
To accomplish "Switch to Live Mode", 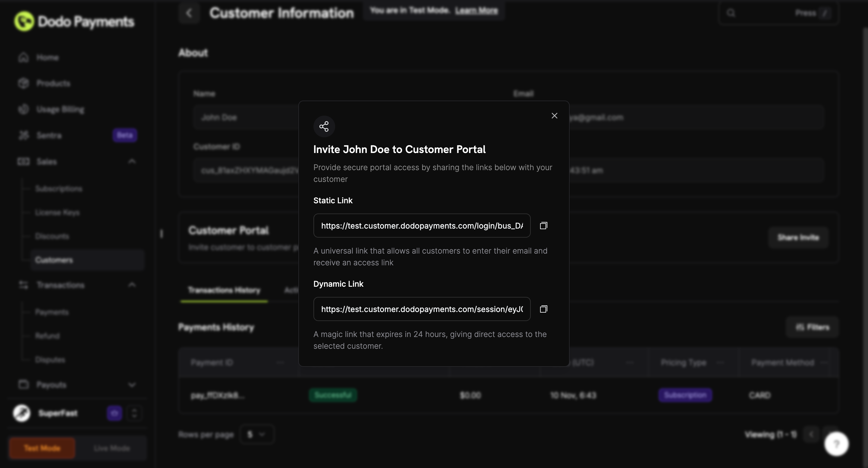I will (111, 448).
